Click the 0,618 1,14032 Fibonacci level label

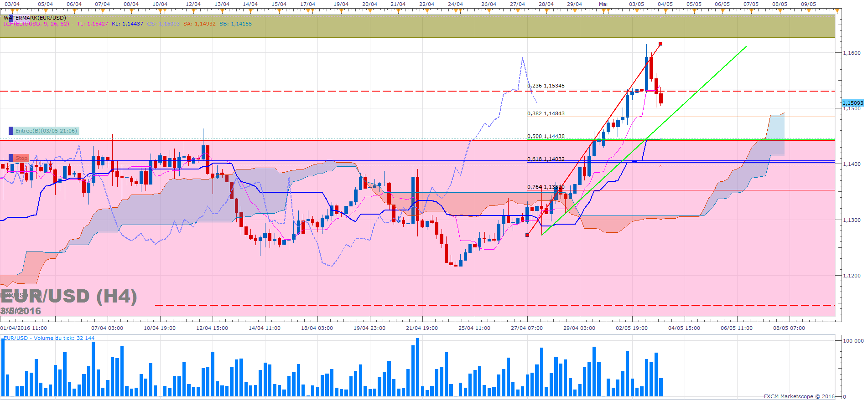coord(546,159)
